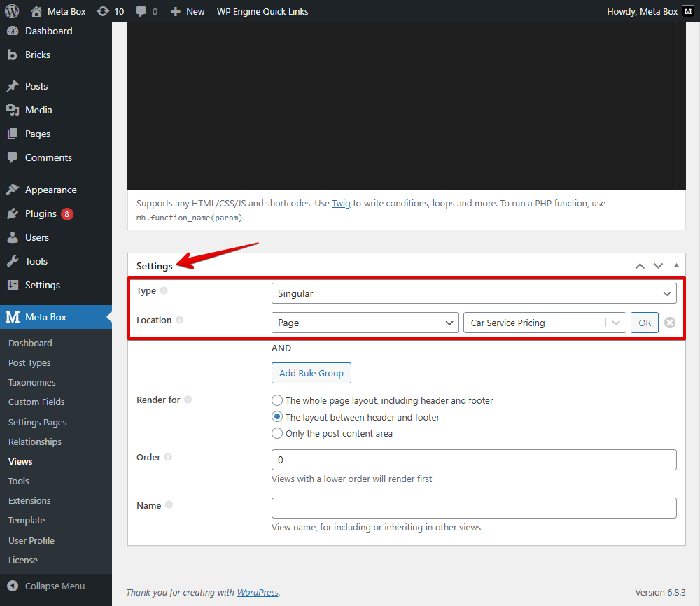Click inside the Name input field
This screenshot has height=606, width=700.
tap(474, 508)
